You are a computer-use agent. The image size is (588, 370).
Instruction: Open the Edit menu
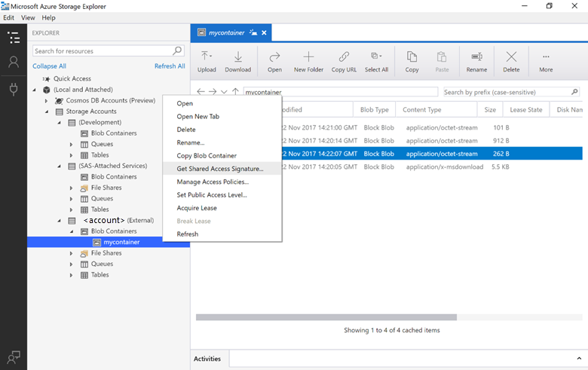(9, 17)
